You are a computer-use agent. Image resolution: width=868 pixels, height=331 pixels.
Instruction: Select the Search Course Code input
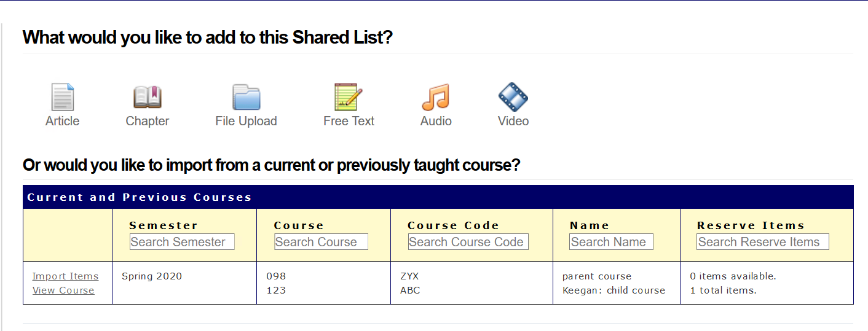click(x=468, y=242)
